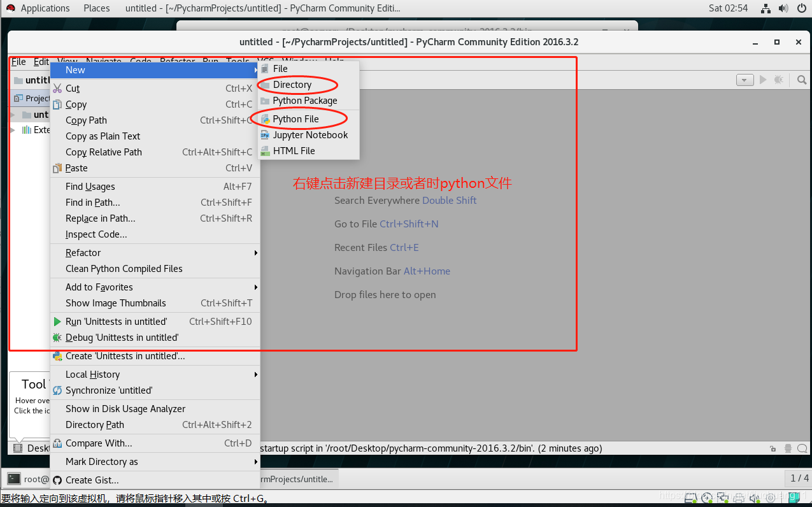Open the run configuration dropdown in the toolbar
This screenshot has width=812, height=507.
pyautogui.click(x=745, y=80)
